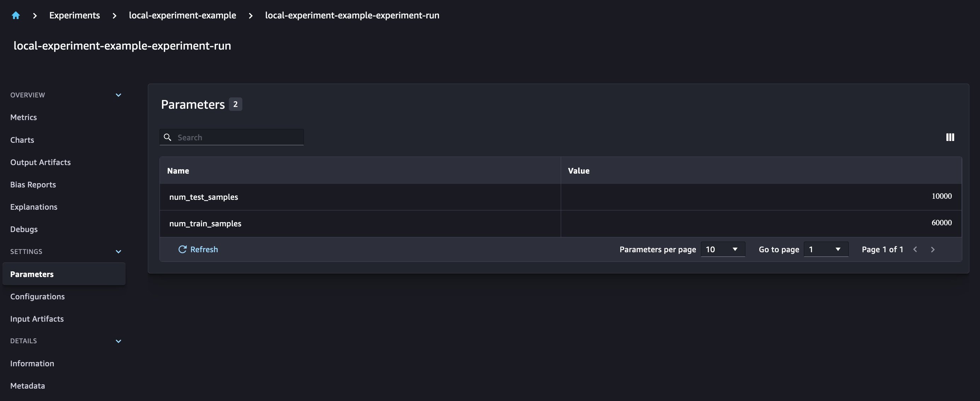Collapse the Details section
This screenshot has height=401, width=980.
[x=118, y=341]
